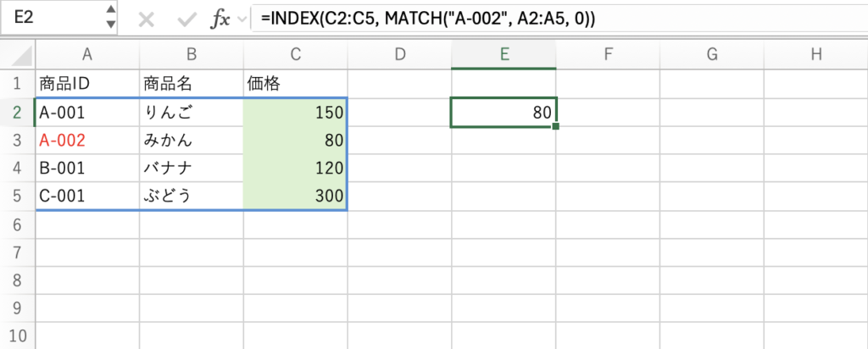This screenshot has width=868, height=349.
Task: Click the green price cell showing 300
Action: [x=295, y=196]
